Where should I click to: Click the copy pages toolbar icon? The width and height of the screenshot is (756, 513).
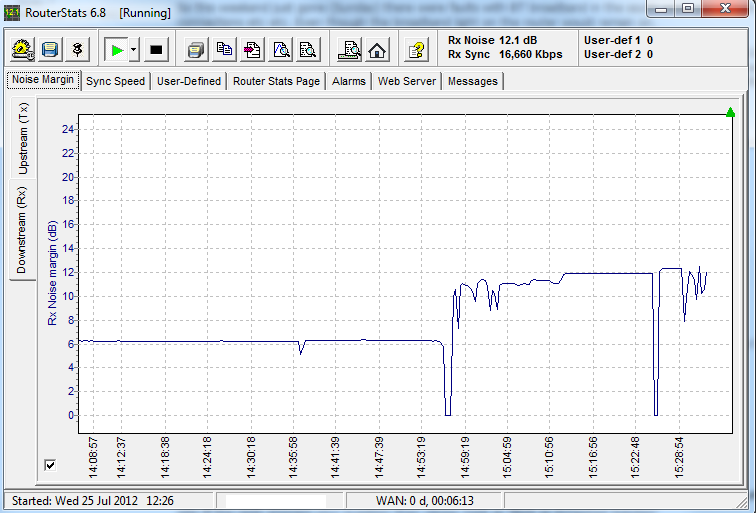pos(225,49)
